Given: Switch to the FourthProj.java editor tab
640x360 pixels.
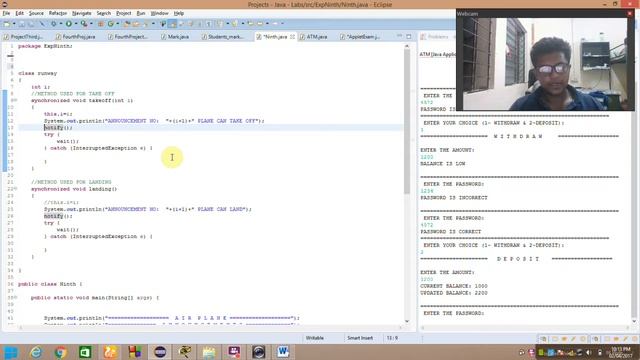Looking at the screenshot, I should tap(76, 37).
